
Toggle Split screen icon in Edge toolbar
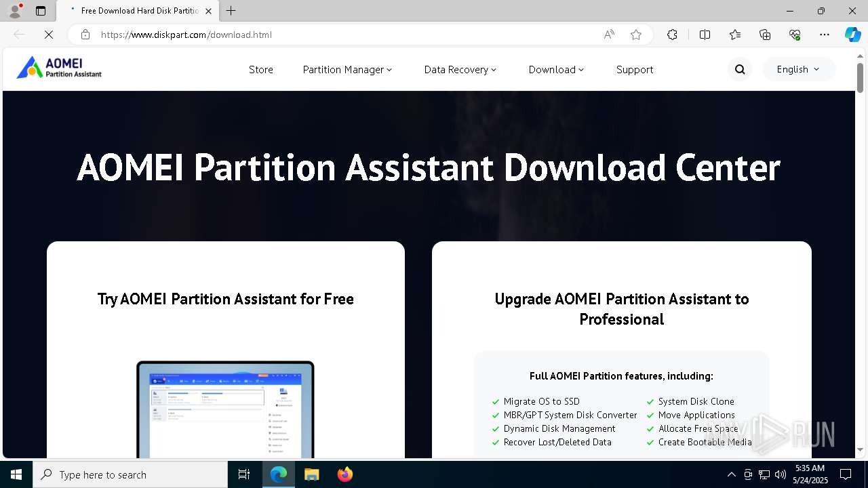click(705, 35)
